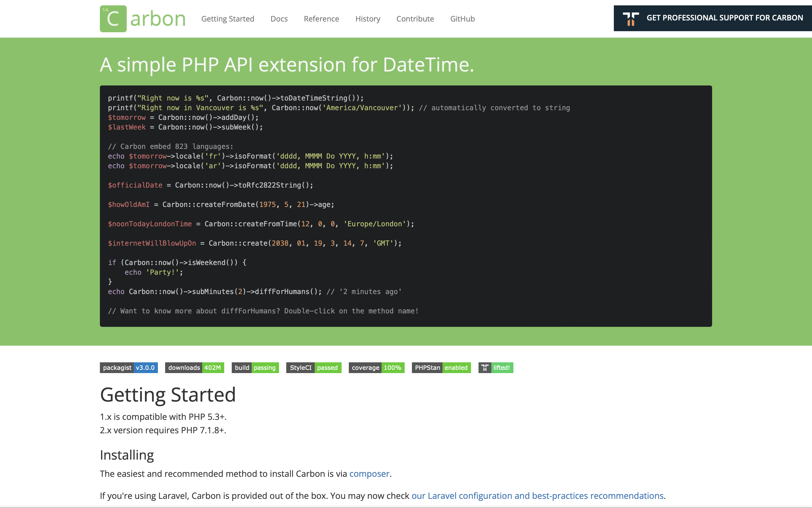Click the 'A simple PHP API extension' headline
The image size is (812, 508).
(287, 65)
